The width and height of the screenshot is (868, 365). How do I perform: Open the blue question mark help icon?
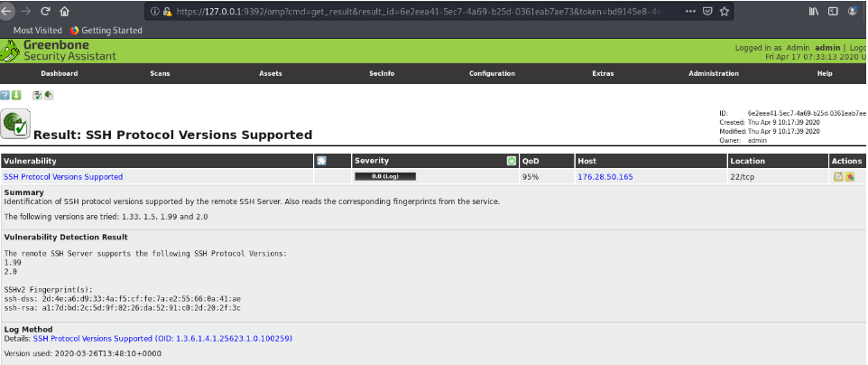tap(5, 96)
